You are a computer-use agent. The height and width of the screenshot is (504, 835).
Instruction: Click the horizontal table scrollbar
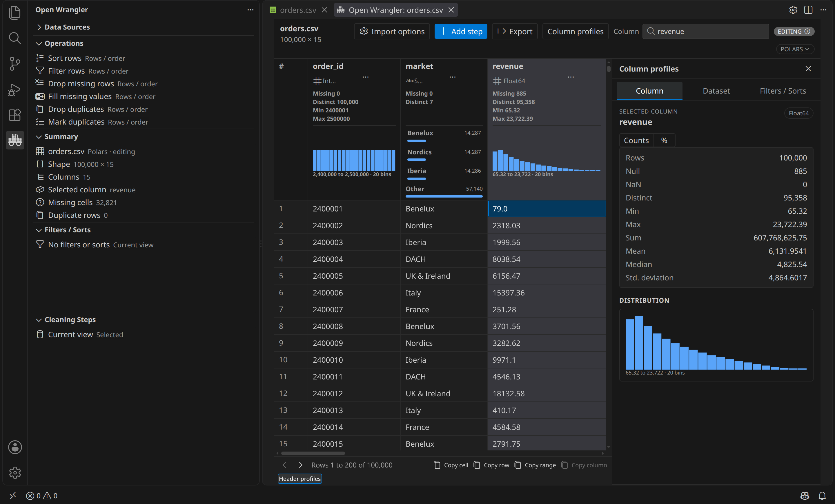(313, 453)
